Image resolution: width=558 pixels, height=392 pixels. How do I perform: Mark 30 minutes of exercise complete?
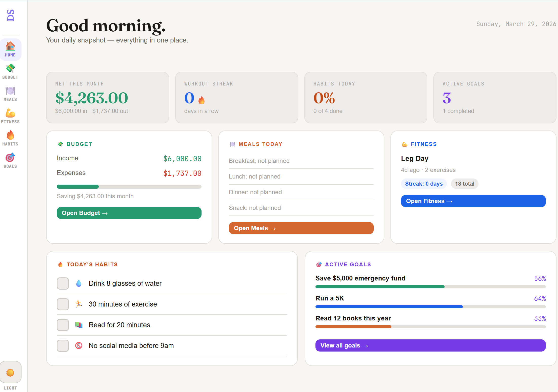pos(62,304)
